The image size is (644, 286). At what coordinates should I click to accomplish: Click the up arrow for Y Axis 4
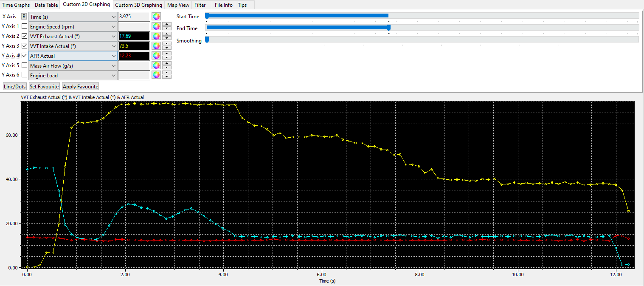tap(167, 54)
